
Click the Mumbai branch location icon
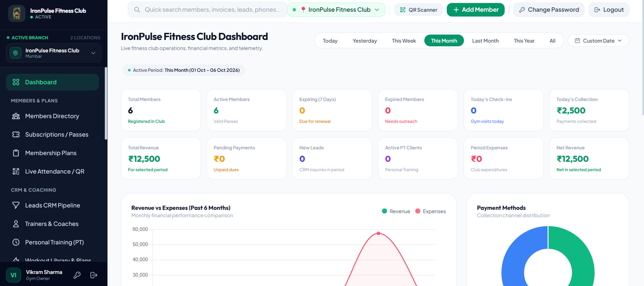coord(16,53)
